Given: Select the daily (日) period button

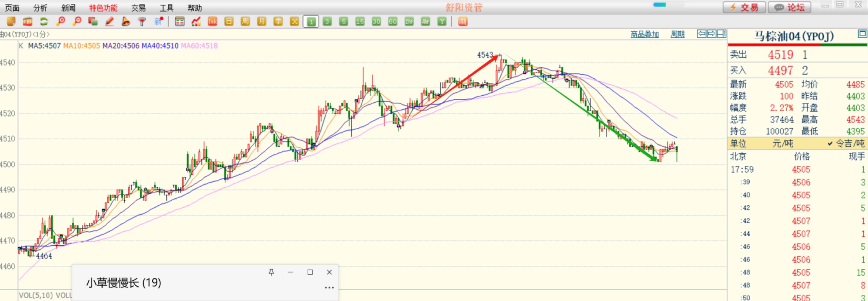Looking at the screenshot, I should 229,22.
